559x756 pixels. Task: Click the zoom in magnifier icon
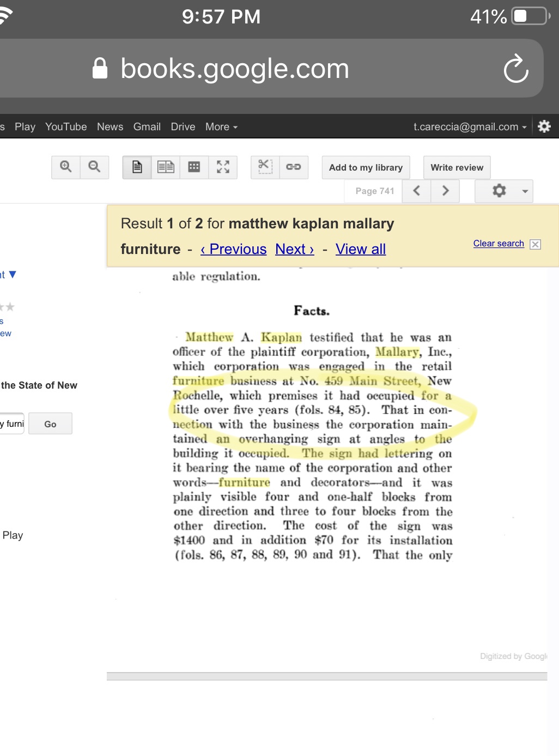(x=66, y=167)
